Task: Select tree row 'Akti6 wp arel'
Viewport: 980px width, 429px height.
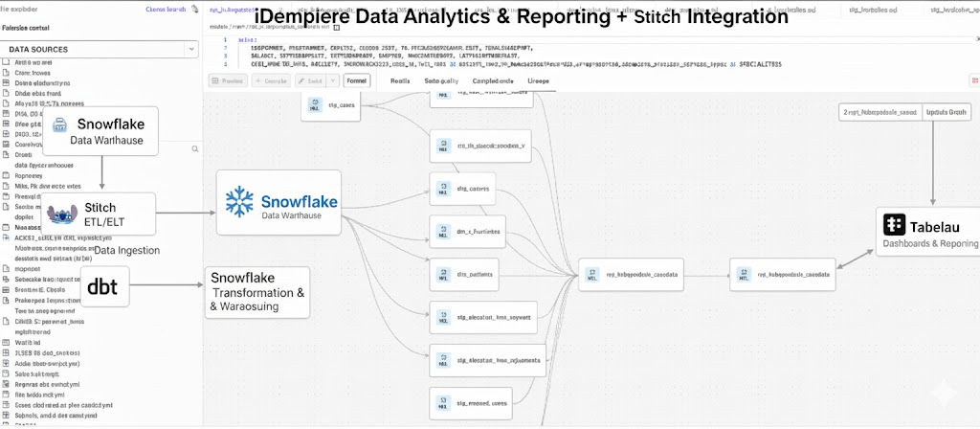Action: [x=33, y=62]
